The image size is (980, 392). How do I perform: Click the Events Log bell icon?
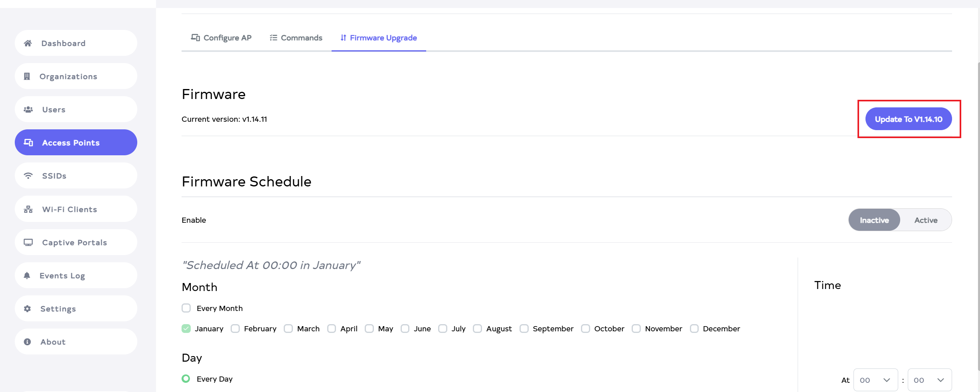pos(27,275)
